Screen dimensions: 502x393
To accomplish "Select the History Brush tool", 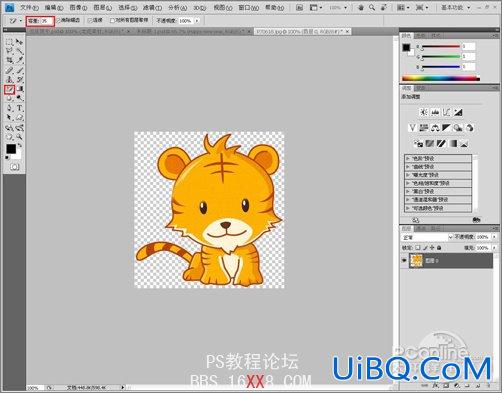I will [20, 80].
